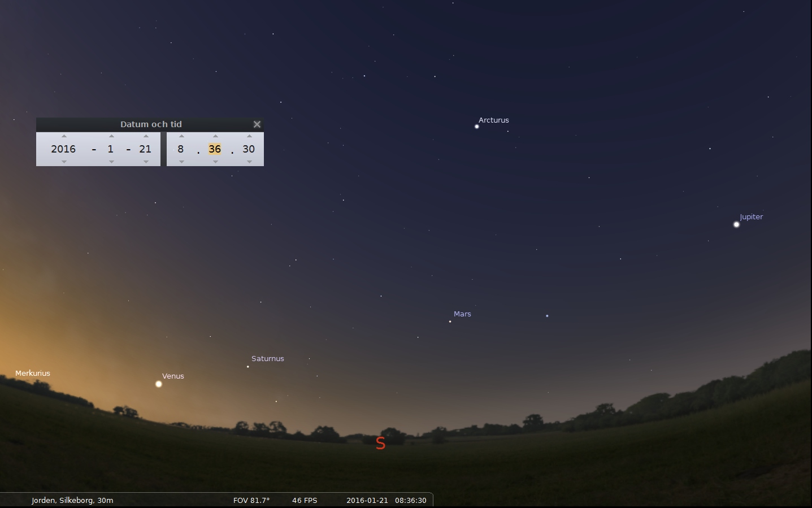Click the location text Jorden, Silkeborg
This screenshot has height=508, width=812.
click(x=72, y=500)
